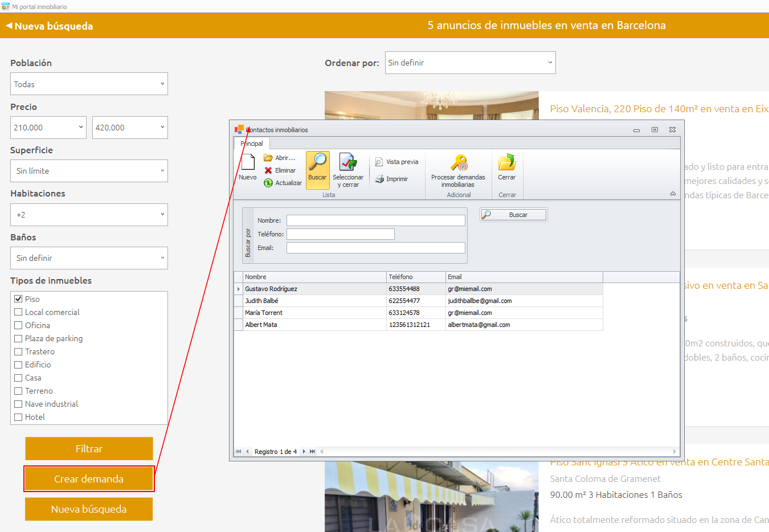Print the list using Imprimir
The width and height of the screenshot is (769, 532).
(391, 179)
